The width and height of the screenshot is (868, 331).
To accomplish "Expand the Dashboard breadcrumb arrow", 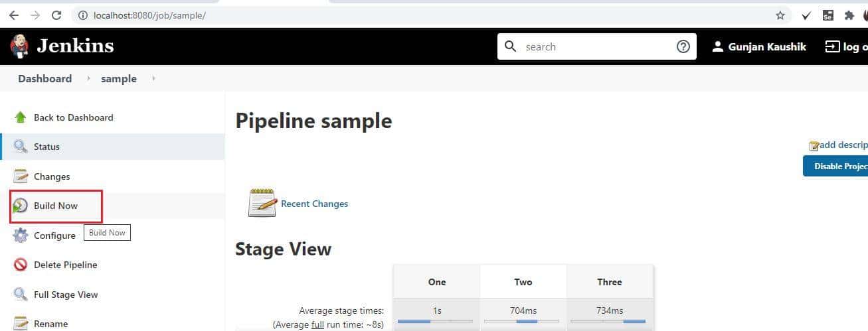I will (87, 78).
